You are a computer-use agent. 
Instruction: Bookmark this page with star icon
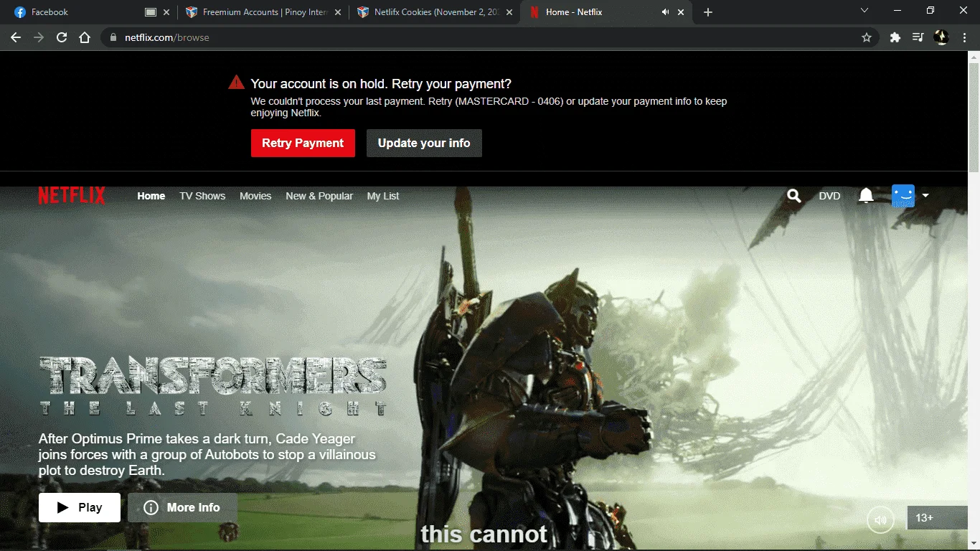click(x=866, y=37)
